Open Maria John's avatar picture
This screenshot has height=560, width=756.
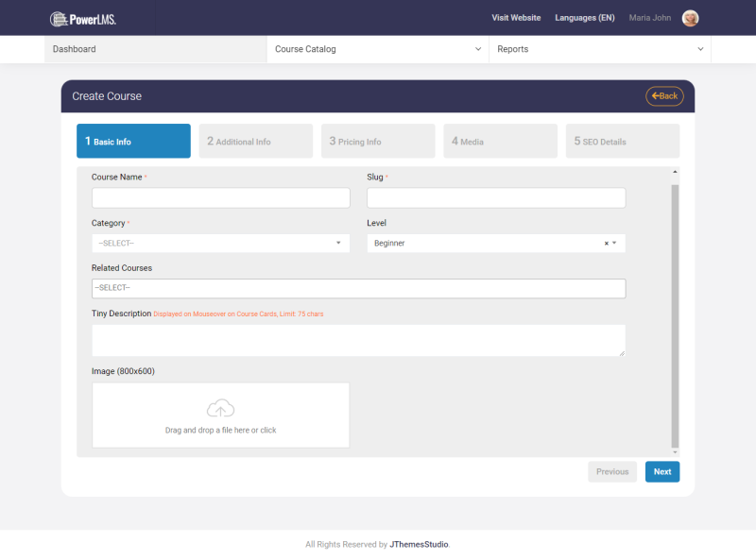[x=690, y=18]
